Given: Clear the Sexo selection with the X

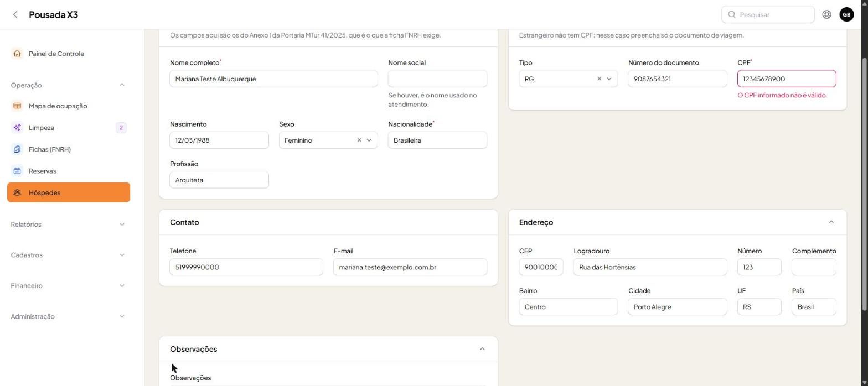Looking at the screenshot, I should click(x=359, y=140).
